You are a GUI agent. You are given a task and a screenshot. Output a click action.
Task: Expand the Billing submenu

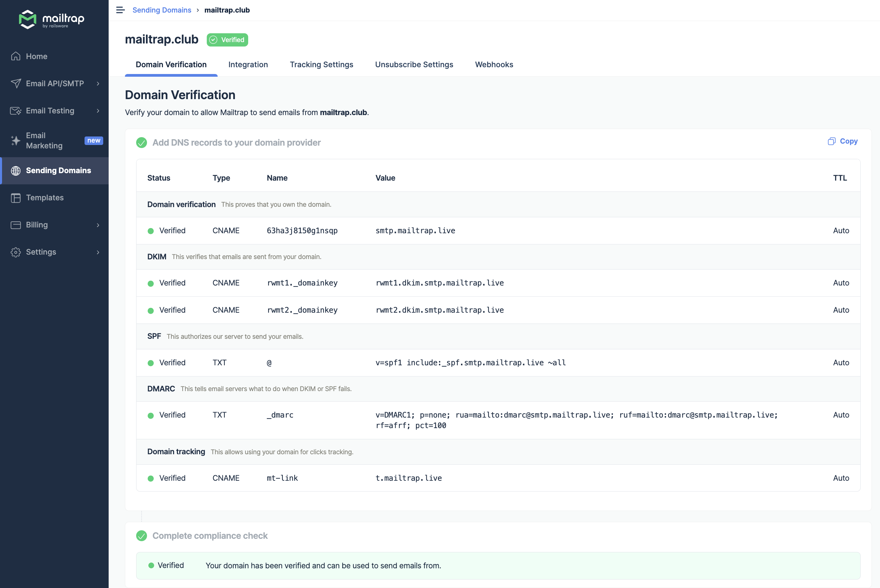click(56, 224)
